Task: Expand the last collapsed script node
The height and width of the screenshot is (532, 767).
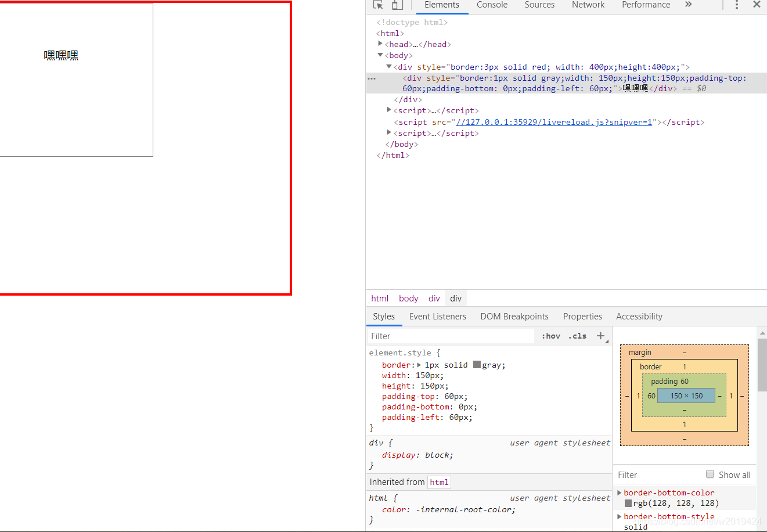Action: [x=389, y=132]
